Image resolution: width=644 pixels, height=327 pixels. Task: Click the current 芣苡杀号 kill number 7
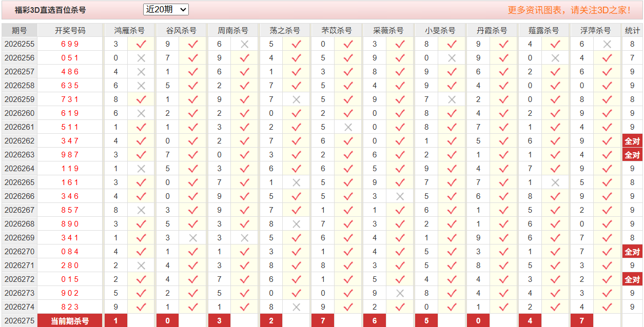click(x=323, y=321)
